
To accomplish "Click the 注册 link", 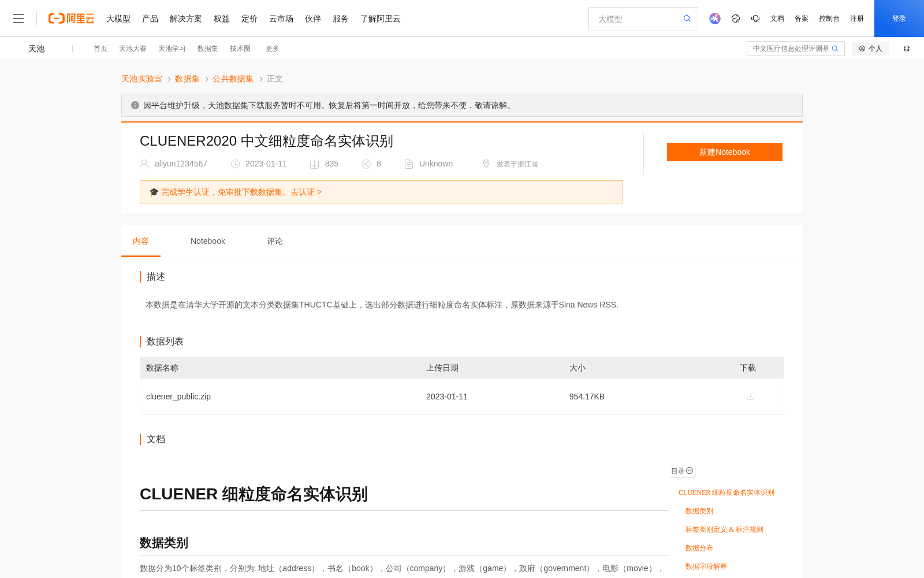I will [857, 18].
